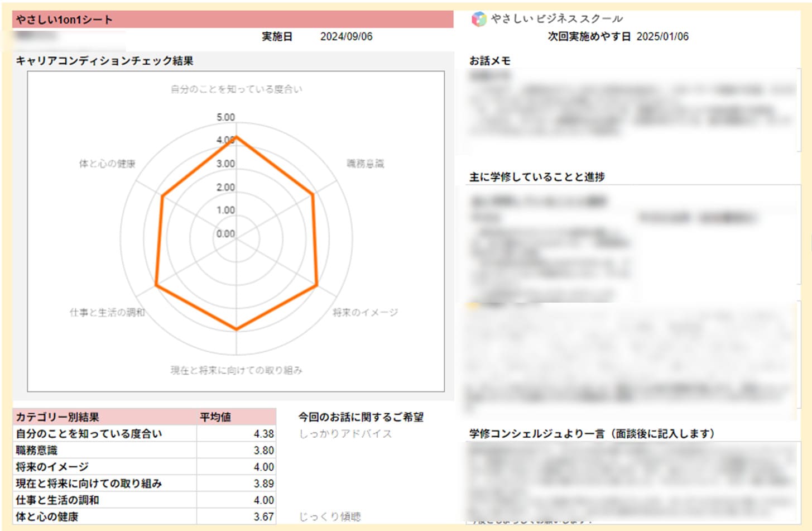
Task: Click the 将来のイメージ average value 4.00
Action: 263,467
